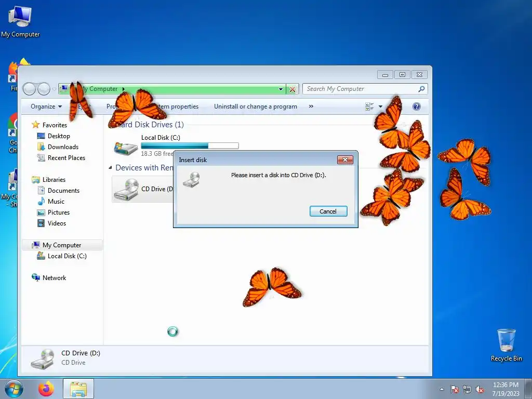Change your view icon button
The width and height of the screenshot is (532, 399).
pyautogui.click(x=369, y=107)
